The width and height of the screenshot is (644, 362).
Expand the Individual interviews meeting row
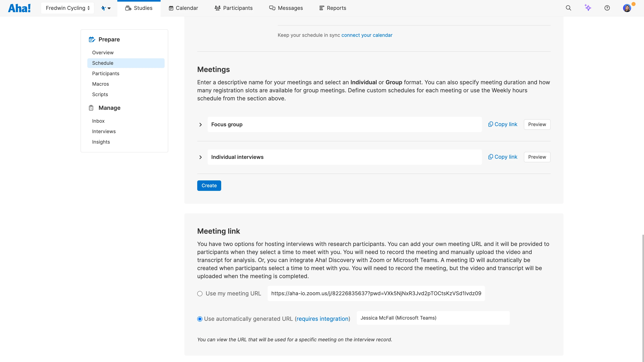(x=200, y=157)
